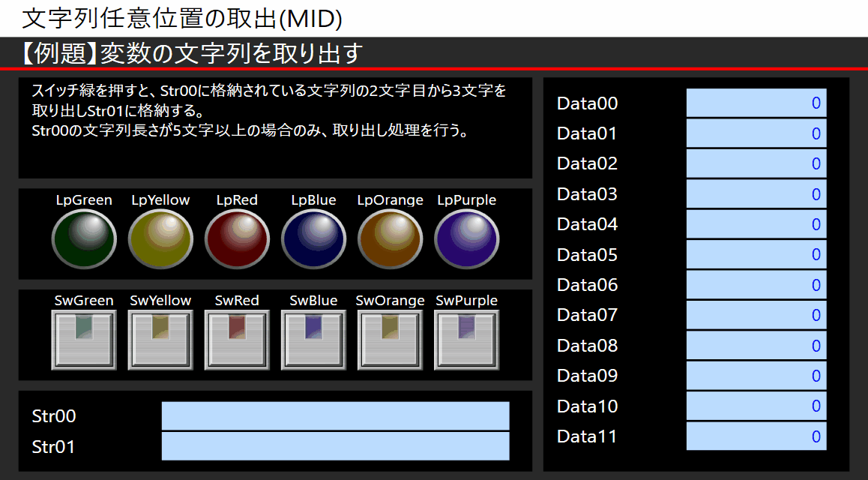Click the Str00 string input field
Image resolution: width=868 pixels, height=480 pixels.
click(x=335, y=415)
